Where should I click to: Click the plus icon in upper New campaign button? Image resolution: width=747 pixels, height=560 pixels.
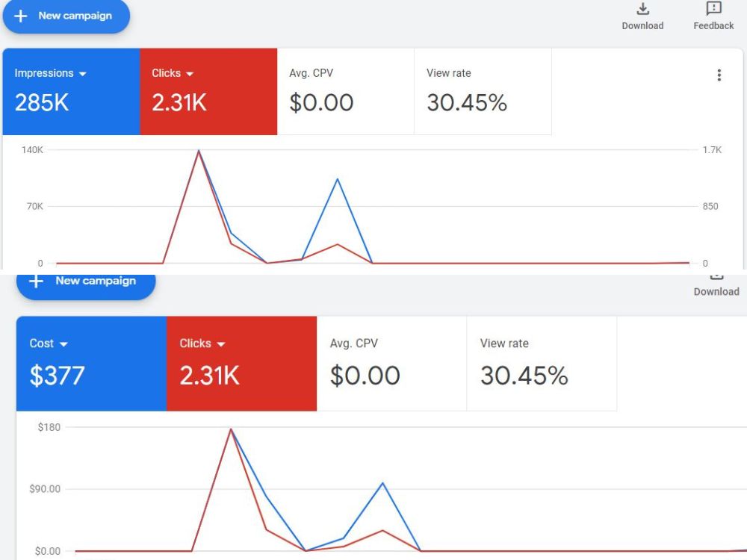(x=20, y=16)
